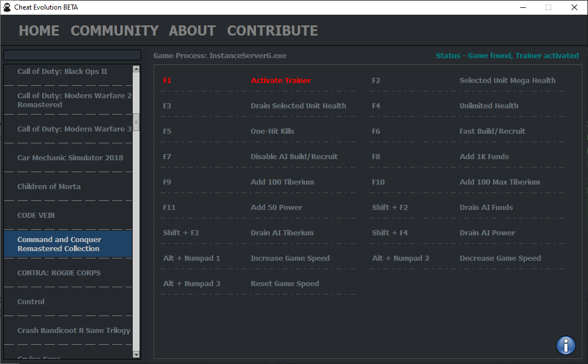Click the Drain AI Funds cheat
The image size is (588, 364).
click(x=486, y=208)
